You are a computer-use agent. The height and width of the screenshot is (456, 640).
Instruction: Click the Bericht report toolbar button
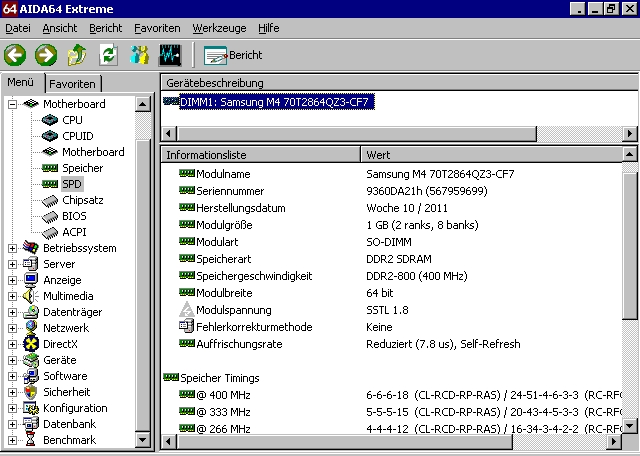pos(233,56)
